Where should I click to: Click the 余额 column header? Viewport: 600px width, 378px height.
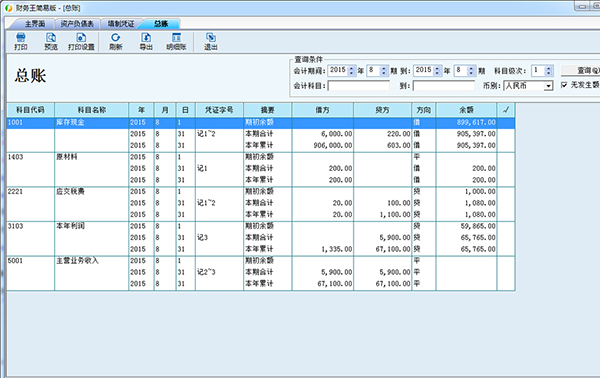tap(466, 110)
